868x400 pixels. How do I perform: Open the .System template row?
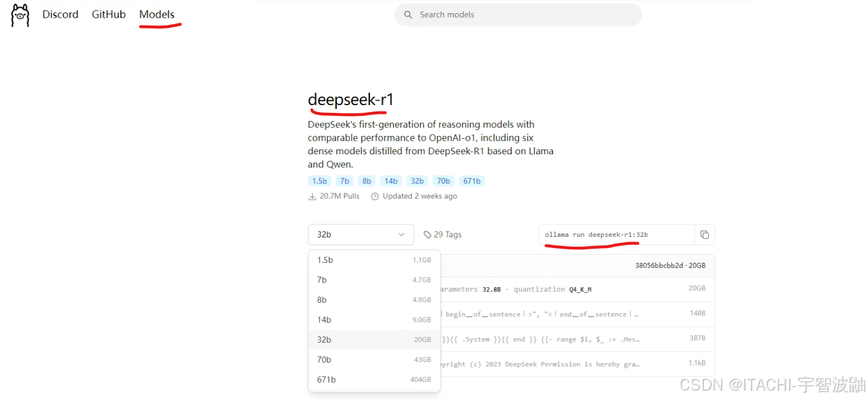(x=577, y=339)
